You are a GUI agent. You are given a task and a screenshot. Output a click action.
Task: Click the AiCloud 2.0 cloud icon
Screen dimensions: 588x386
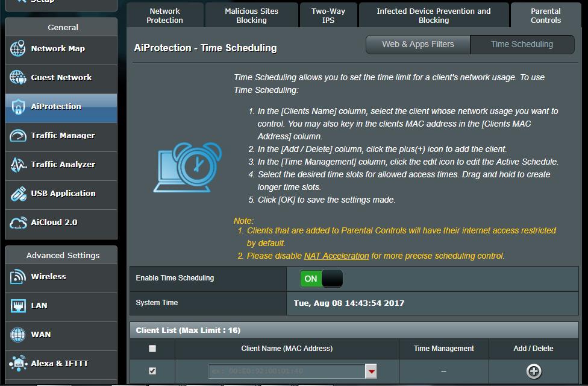[x=18, y=223]
